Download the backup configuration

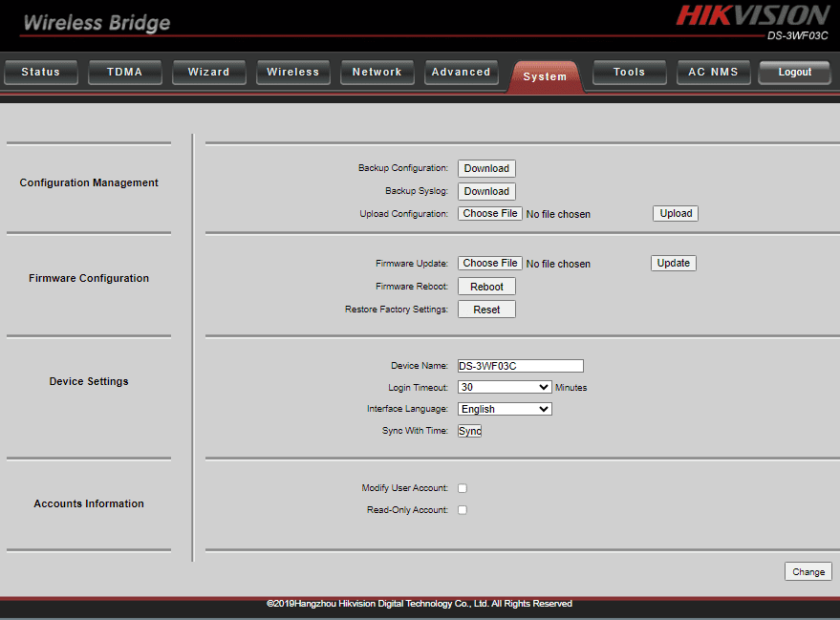(486, 168)
